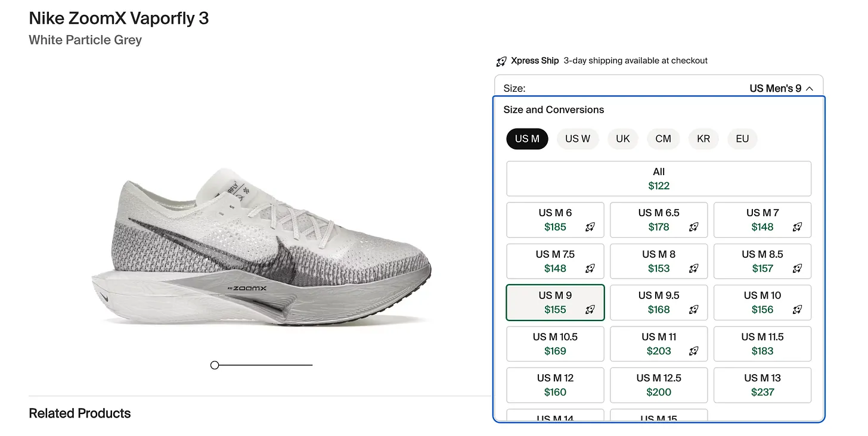Screen dimensions: 868x436
Task: Choose the EU size conversion option
Action: point(742,139)
